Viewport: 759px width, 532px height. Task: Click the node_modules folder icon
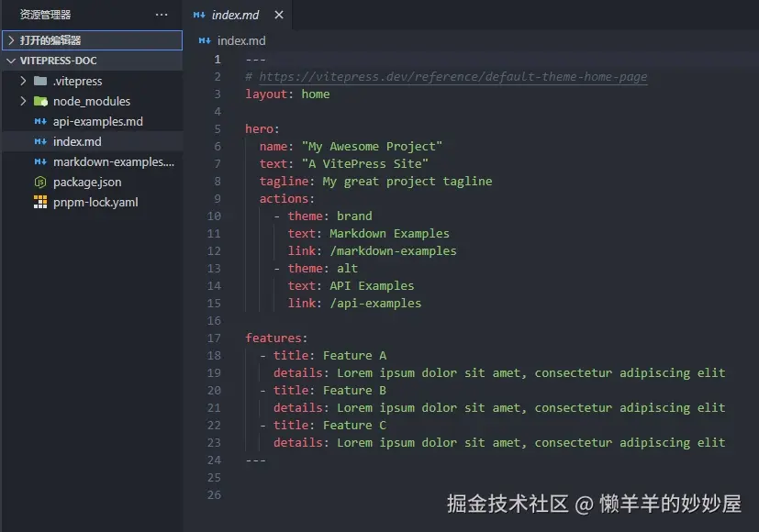[x=40, y=101]
